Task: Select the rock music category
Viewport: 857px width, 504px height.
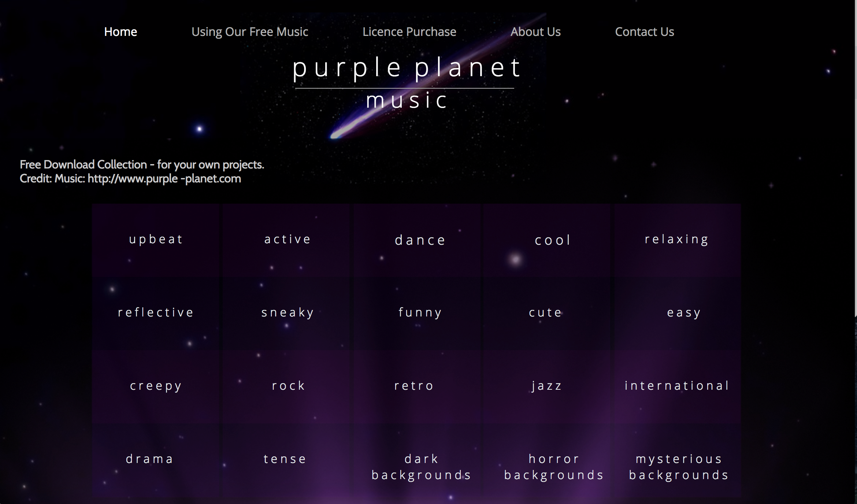Action: tap(289, 386)
